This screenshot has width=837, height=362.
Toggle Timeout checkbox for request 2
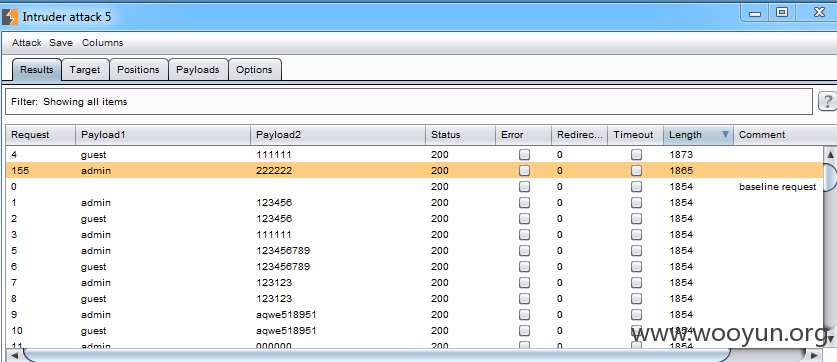click(636, 219)
